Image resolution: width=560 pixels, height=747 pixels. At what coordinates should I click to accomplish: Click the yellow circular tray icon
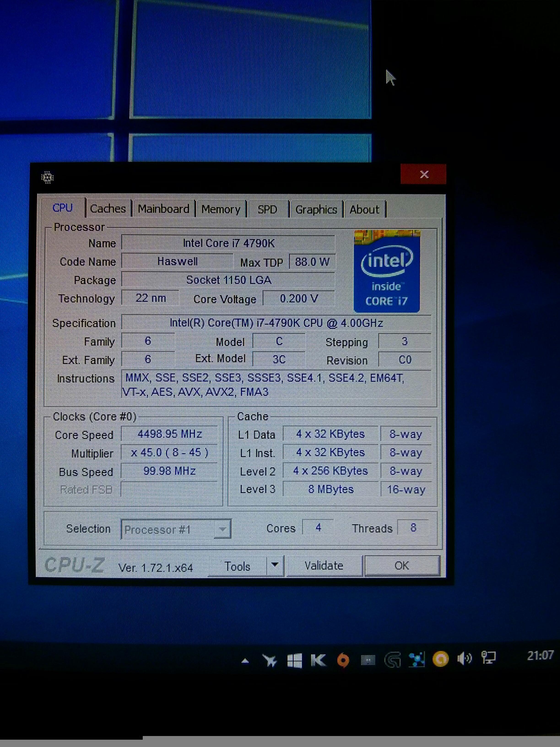pyautogui.click(x=440, y=659)
